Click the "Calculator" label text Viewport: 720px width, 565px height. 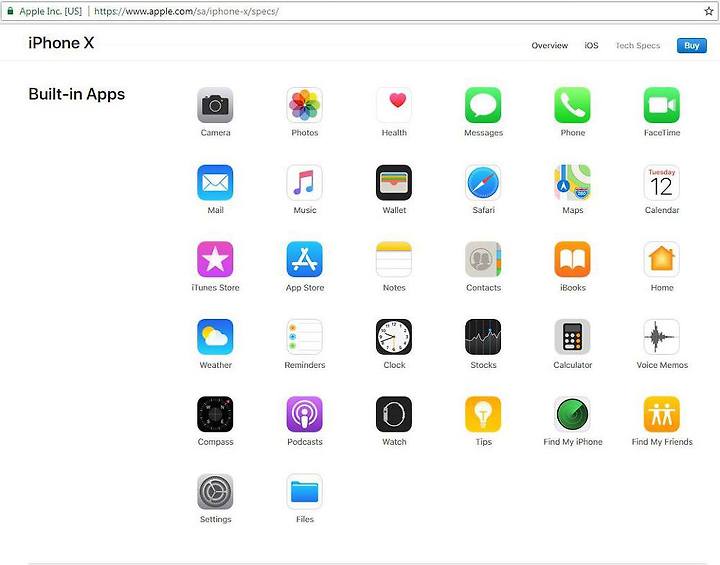(573, 365)
